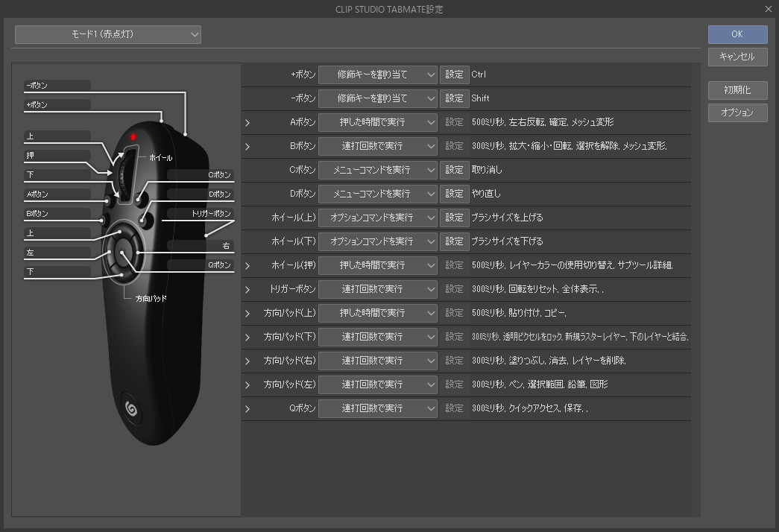The width and height of the screenshot is (779, 532).
Task: Open the 方向パッド(右) assignment type dropdown
Action: [378, 361]
